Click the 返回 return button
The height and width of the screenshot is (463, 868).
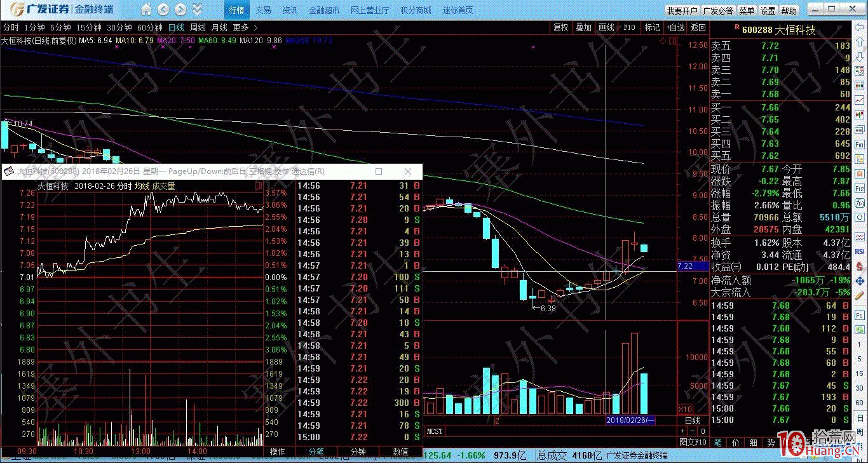[698, 28]
